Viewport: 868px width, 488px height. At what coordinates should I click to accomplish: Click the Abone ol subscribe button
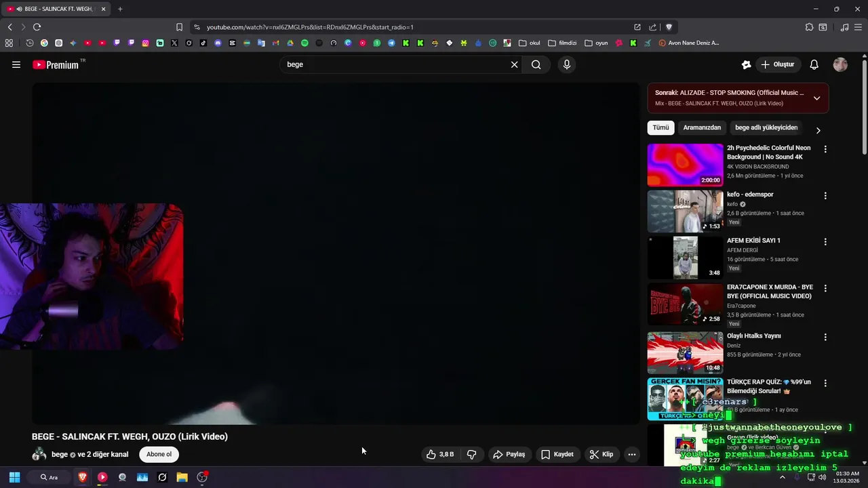159,454
